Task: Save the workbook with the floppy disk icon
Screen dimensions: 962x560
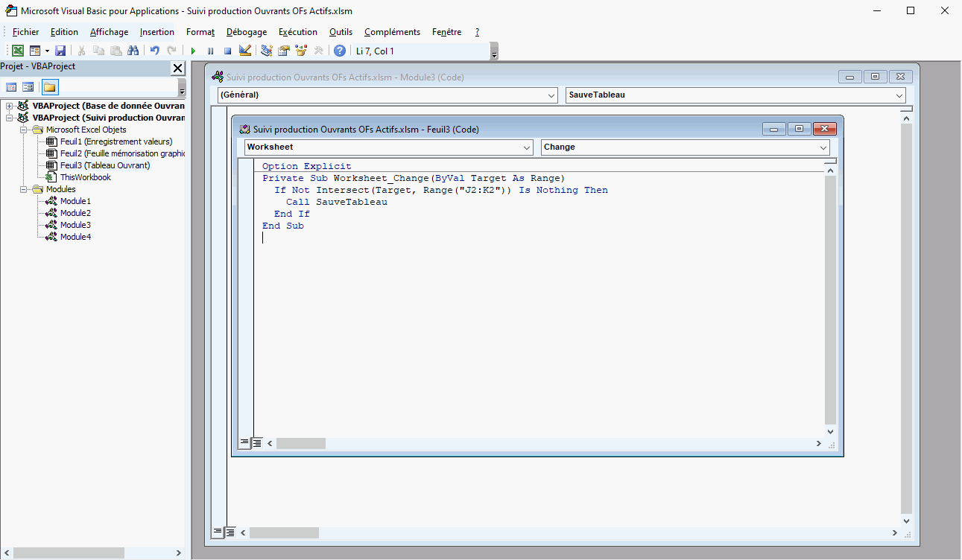Action: [60, 51]
